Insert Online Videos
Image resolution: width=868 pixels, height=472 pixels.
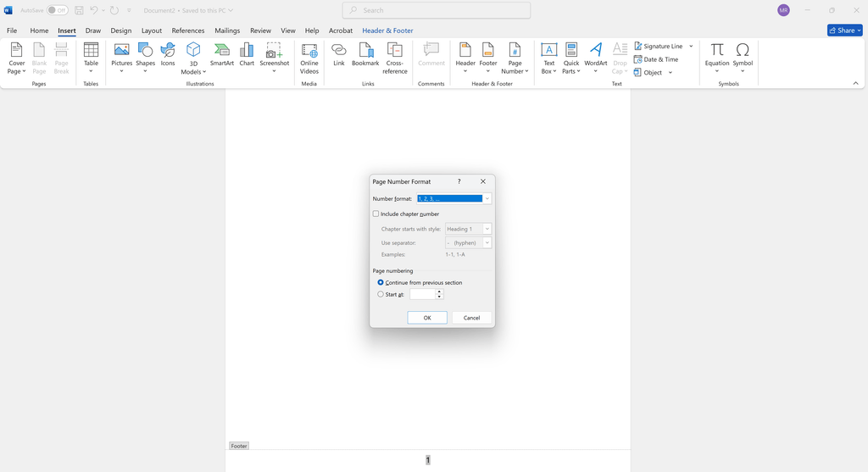(309, 58)
